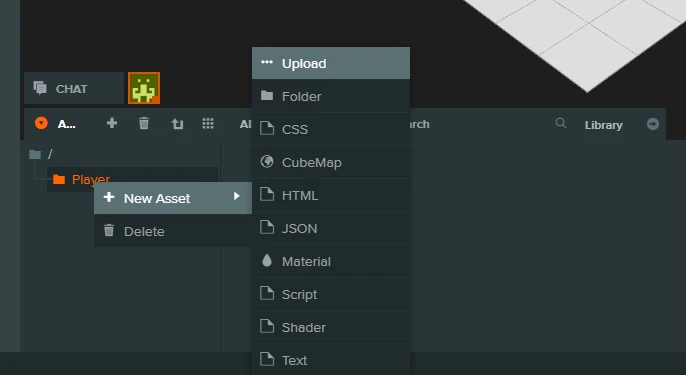Click the file icon beside CSS

point(267,128)
